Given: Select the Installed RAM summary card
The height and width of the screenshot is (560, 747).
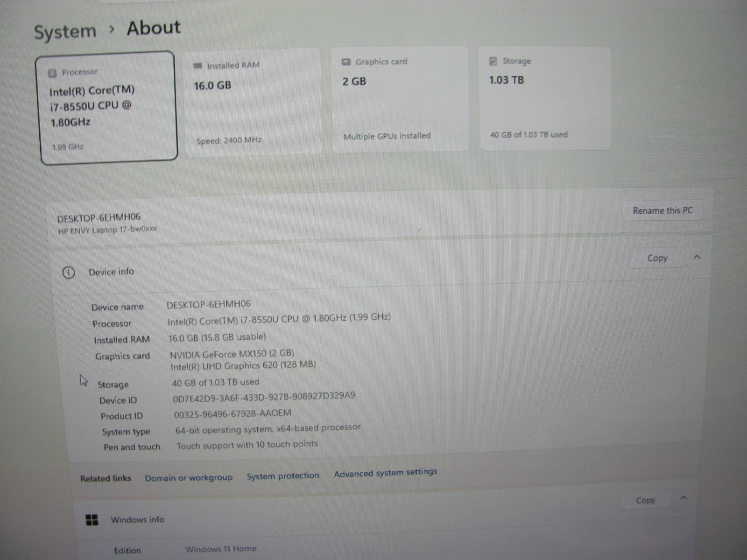Looking at the screenshot, I should (253, 102).
